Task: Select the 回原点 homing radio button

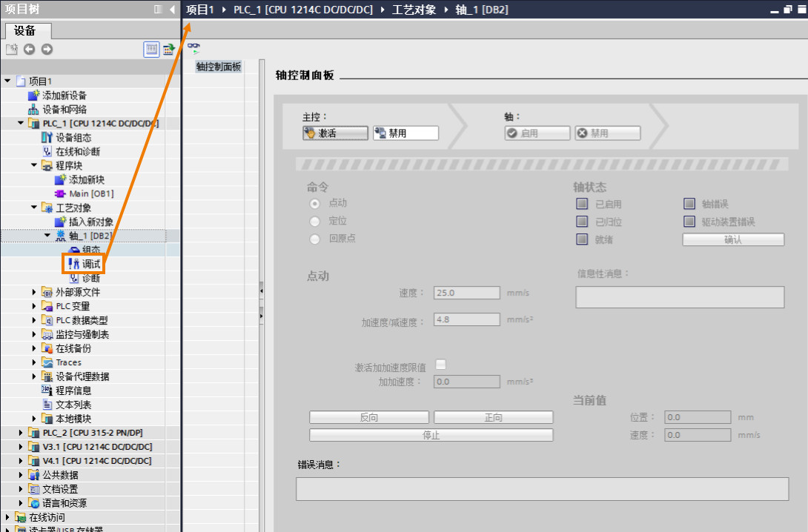Action: coord(314,239)
